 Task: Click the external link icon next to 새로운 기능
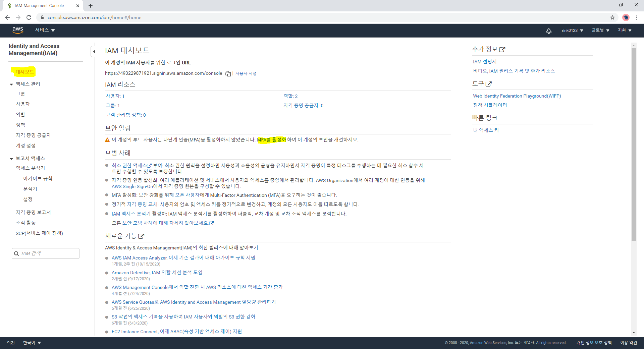(141, 236)
